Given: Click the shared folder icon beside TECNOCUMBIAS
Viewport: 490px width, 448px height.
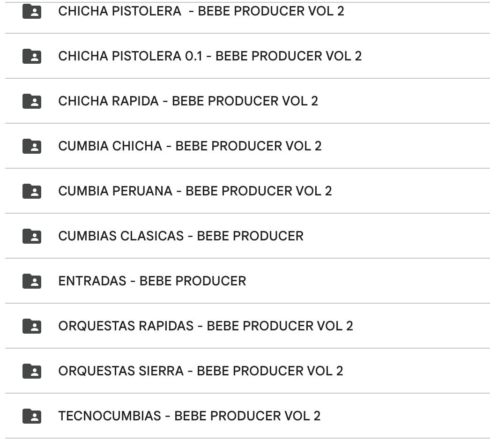Looking at the screenshot, I should click(31, 416).
